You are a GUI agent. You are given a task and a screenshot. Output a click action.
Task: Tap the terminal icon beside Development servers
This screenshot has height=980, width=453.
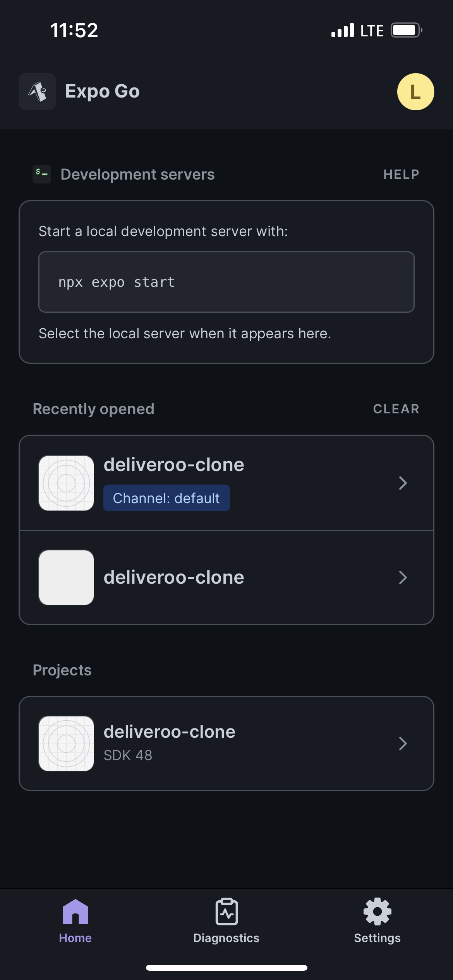(42, 174)
